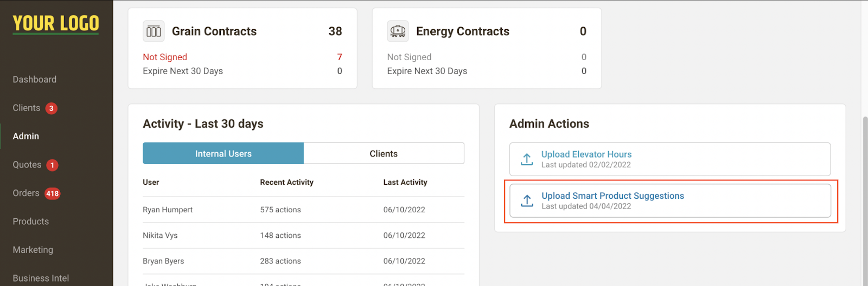The image size is (868, 286).
Task: Switch to the Internal Users tab
Action: pyautogui.click(x=223, y=153)
